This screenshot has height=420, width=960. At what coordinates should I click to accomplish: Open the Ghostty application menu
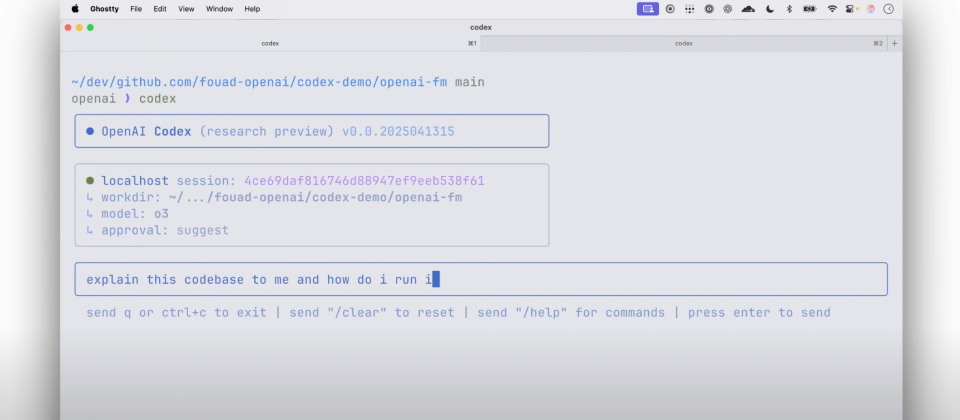tap(104, 9)
